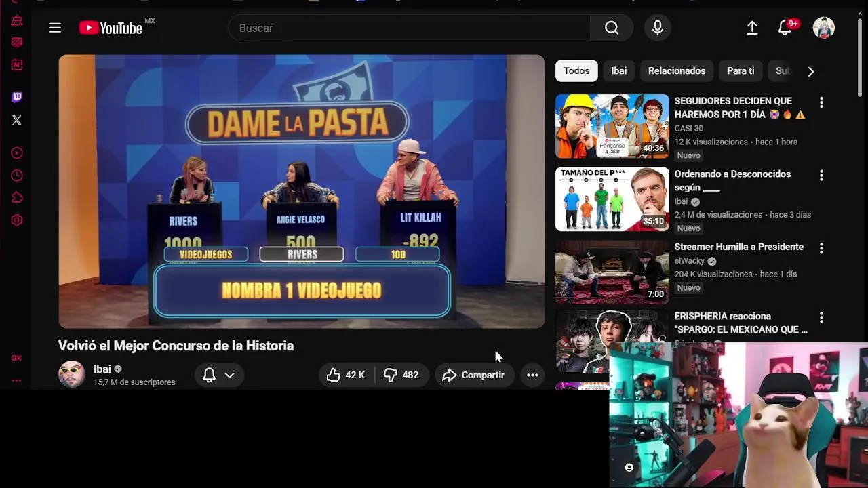Click the elWacky channel name
Viewport: 868px width, 488px height.
point(690,261)
